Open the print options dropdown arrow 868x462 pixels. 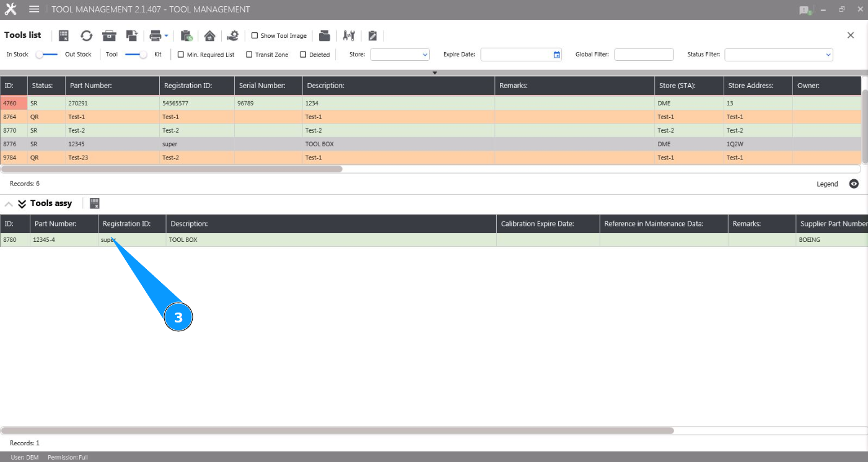167,36
